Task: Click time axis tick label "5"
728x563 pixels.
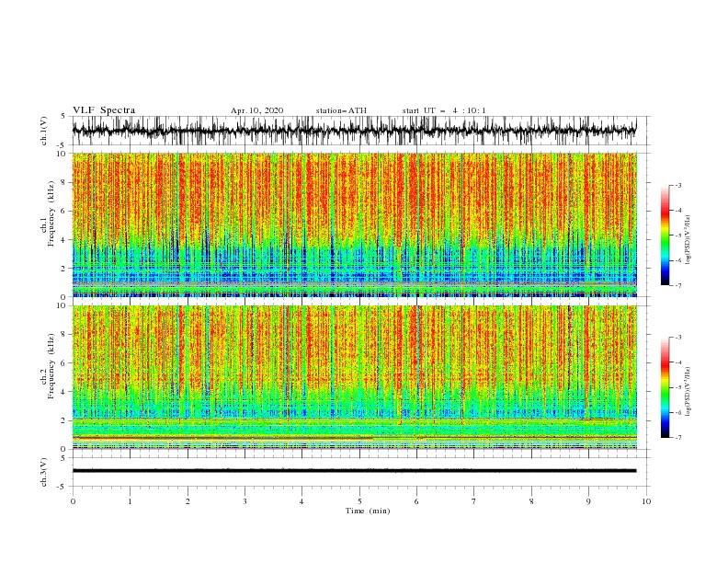Action: coord(359,501)
